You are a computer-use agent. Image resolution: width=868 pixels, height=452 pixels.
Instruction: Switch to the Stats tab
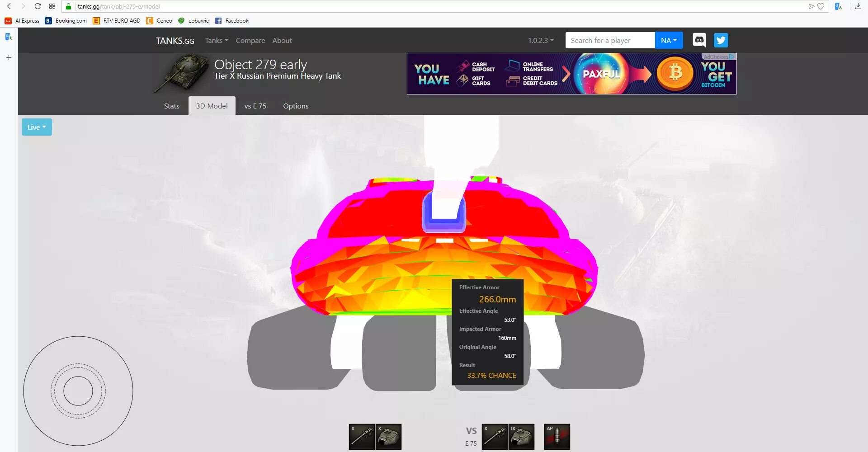171,106
